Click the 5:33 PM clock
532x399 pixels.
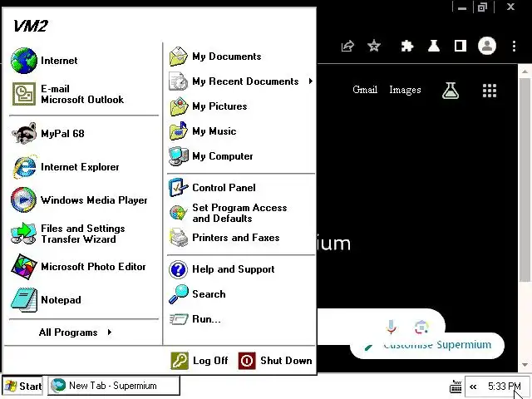(x=505, y=386)
